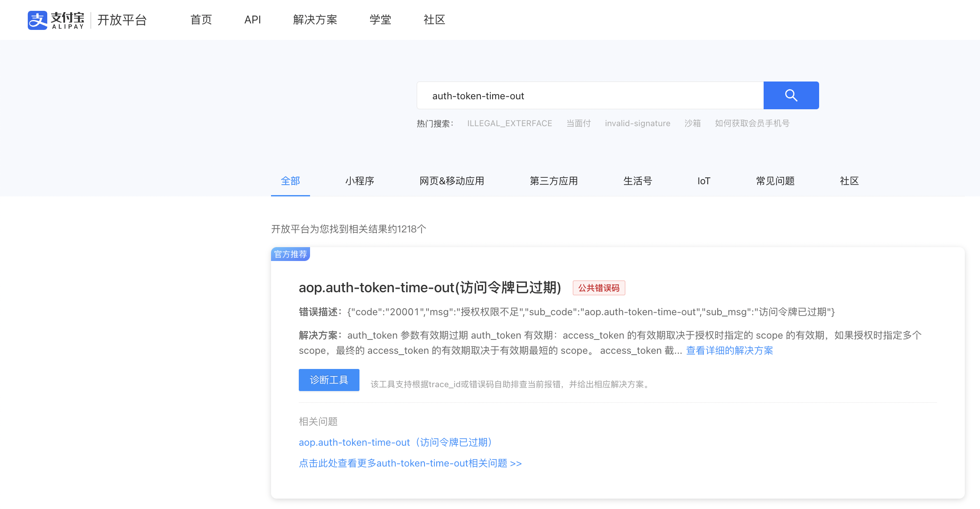Switch to the 网页&移动应用 tab
Image resolution: width=980 pixels, height=509 pixels.
point(452,181)
